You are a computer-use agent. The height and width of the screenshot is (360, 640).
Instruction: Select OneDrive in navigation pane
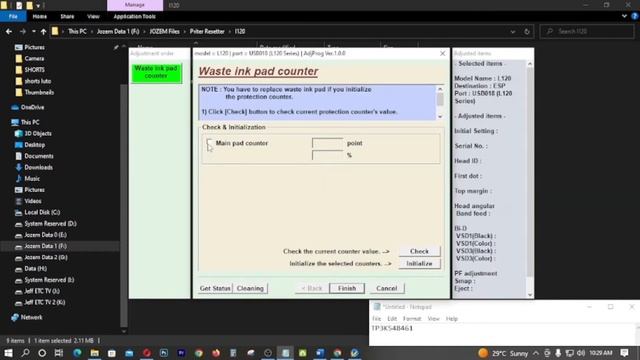tap(32, 107)
